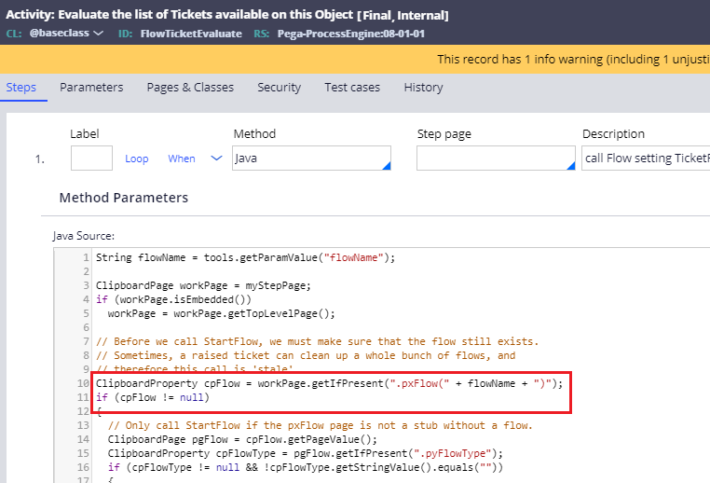Screen dimensions: 710x483
Task: Select the Security tab
Action: click(x=279, y=87)
